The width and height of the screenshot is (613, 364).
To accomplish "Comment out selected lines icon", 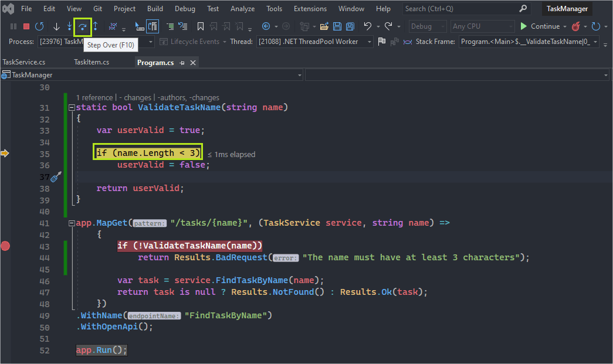I will [170, 26].
